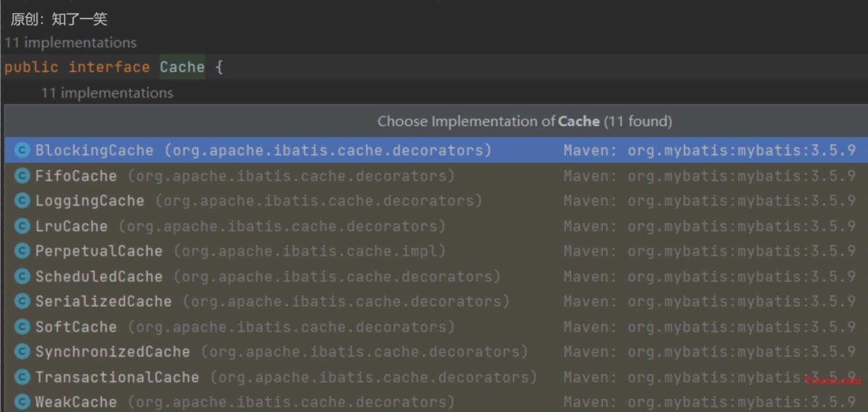Pick SoftCache from implementations

tap(436, 327)
